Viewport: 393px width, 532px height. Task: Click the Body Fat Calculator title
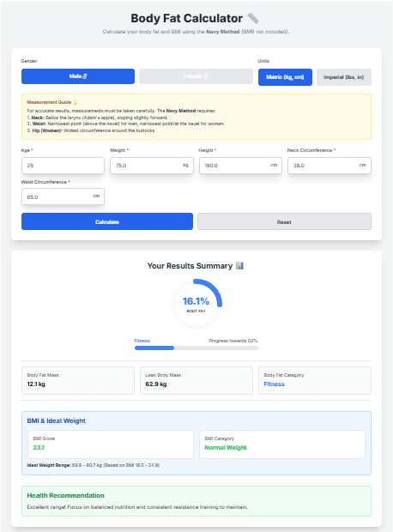tap(187, 18)
